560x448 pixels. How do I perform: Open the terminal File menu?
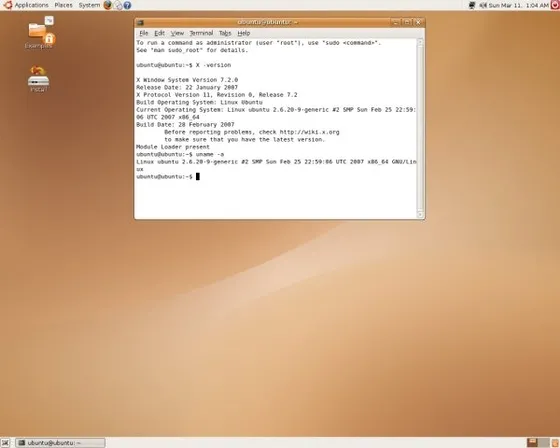(x=144, y=33)
